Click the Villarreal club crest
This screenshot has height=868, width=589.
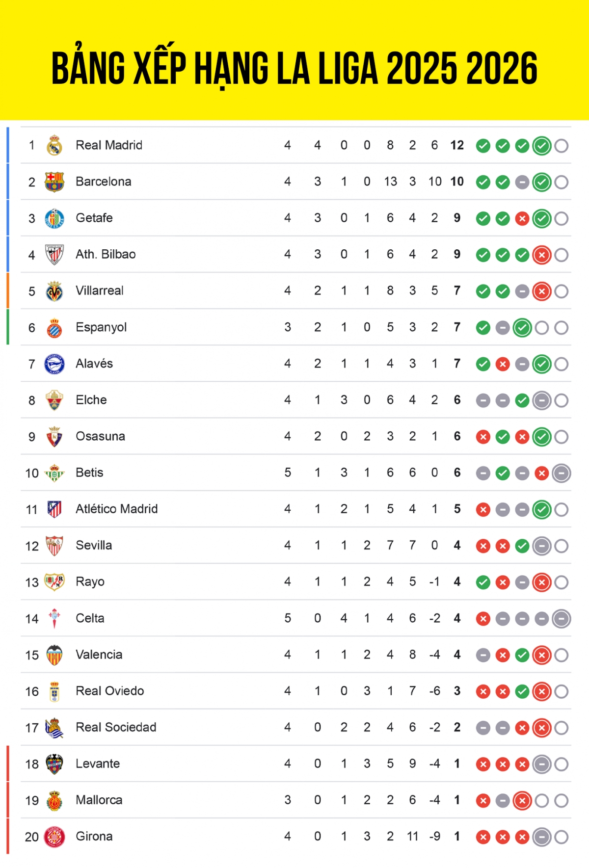(x=54, y=291)
